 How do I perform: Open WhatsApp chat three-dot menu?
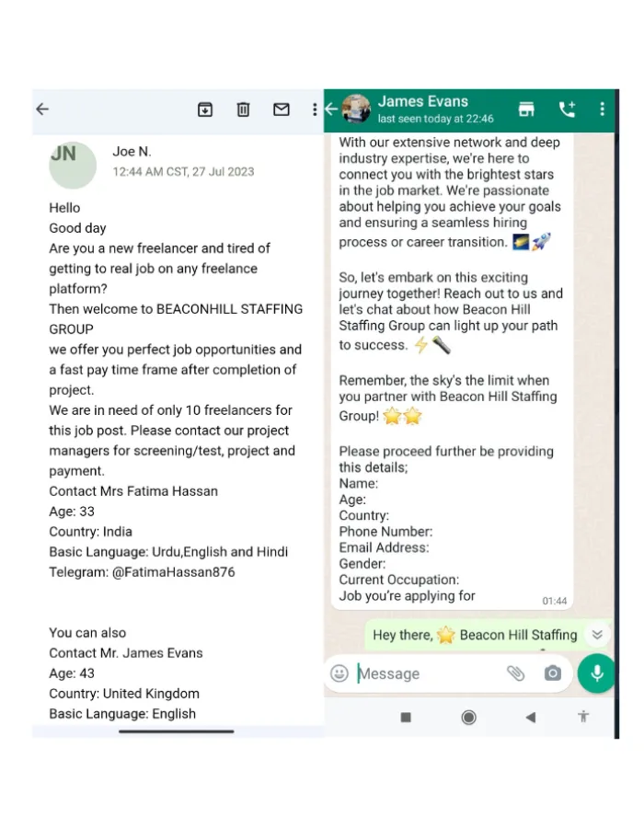[x=602, y=109]
